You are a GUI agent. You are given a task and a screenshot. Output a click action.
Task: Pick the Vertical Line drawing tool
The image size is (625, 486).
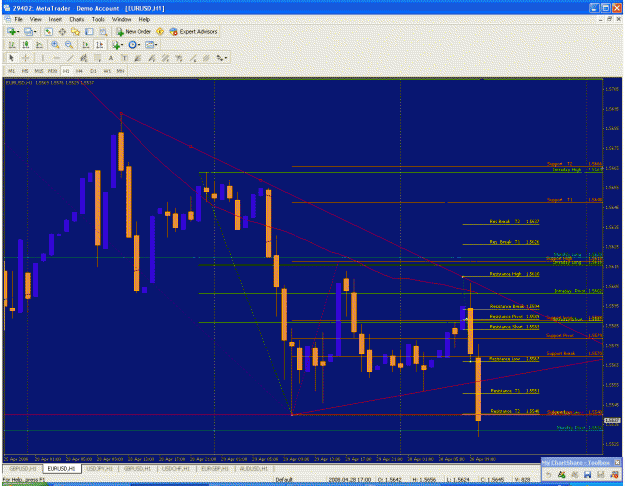[42, 58]
